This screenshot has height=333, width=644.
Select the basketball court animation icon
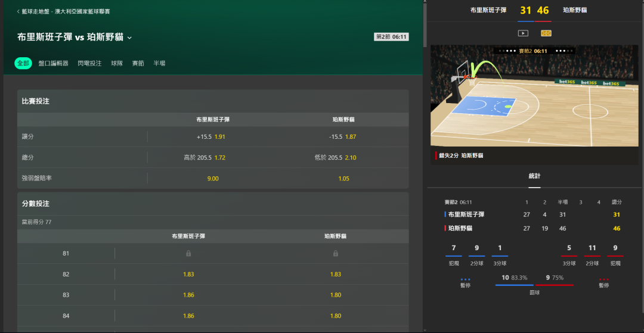(x=546, y=33)
